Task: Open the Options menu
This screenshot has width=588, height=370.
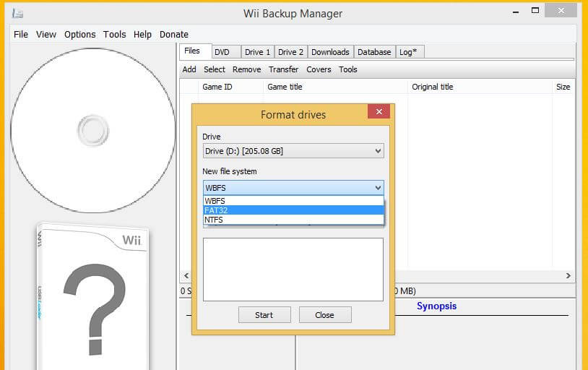Action: pos(80,35)
